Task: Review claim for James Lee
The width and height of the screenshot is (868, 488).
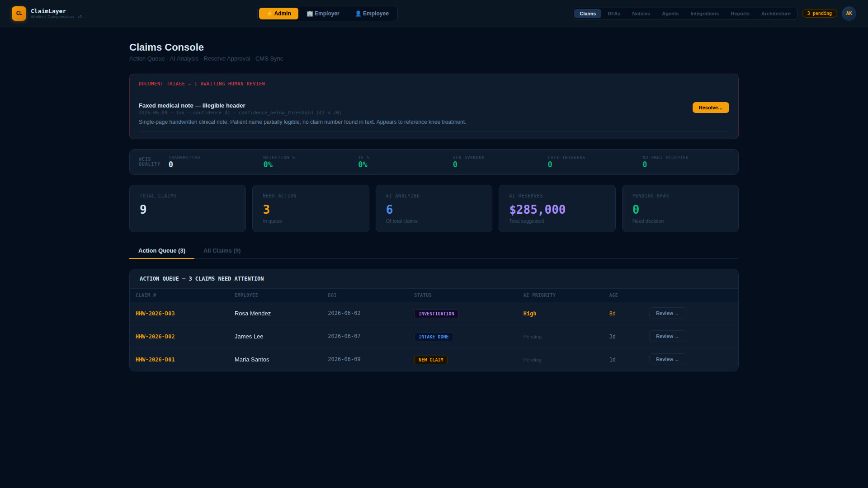Action: 667,336
